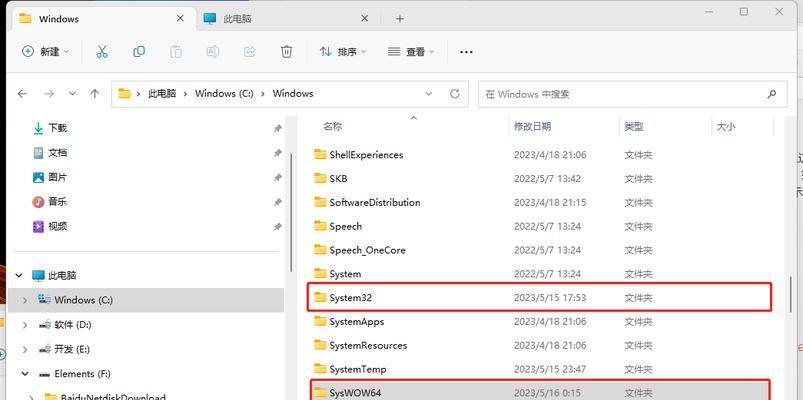Click 此电脑 in the address breadcrumb
This screenshot has width=803, height=400.
[x=162, y=94]
